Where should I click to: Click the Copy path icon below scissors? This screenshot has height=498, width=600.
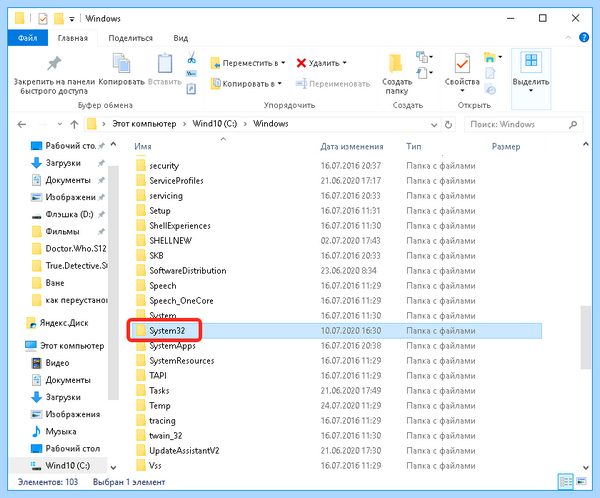[x=191, y=73]
